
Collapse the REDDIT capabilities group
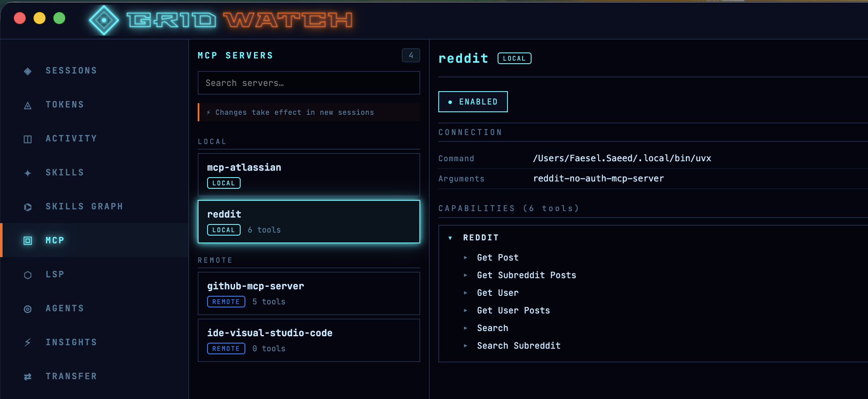pyautogui.click(x=450, y=238)
